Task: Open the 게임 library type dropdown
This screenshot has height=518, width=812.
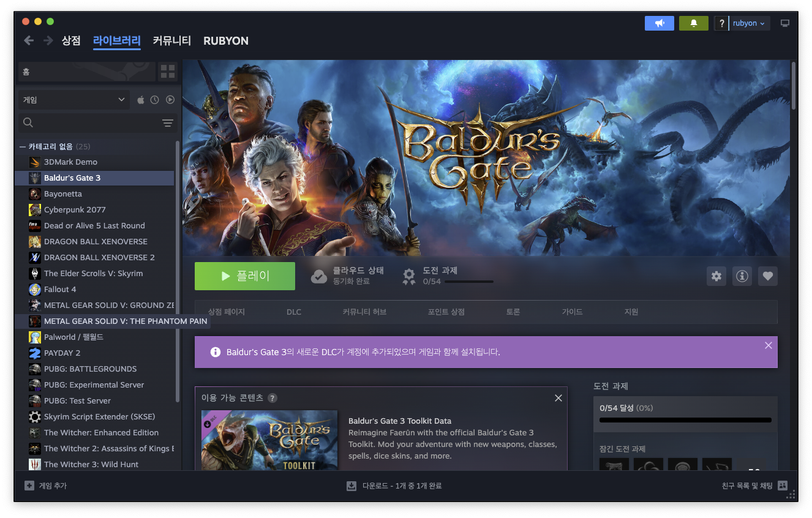Action: [73, 100]
